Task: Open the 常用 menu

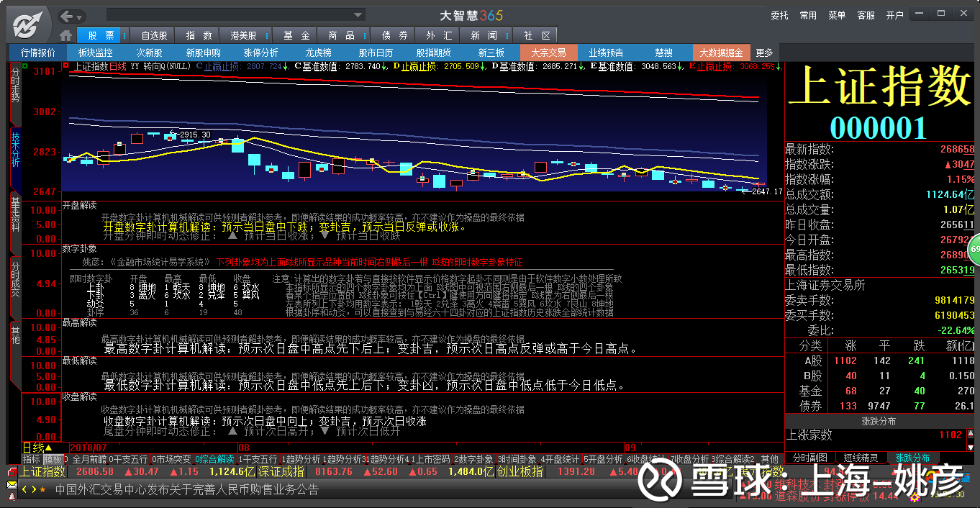Action: click(x=808, y=15)
